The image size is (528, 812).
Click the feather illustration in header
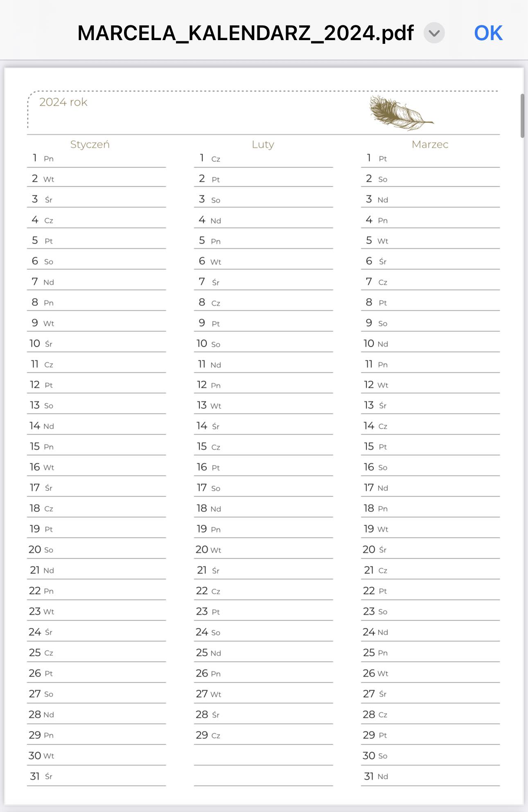(400, 113)
